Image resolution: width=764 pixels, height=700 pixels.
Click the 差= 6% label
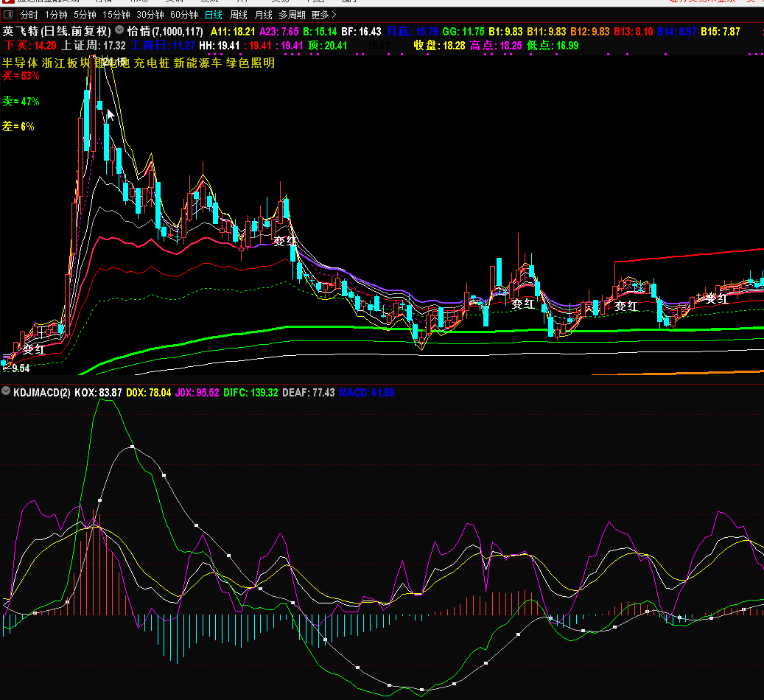pos(18,126)
